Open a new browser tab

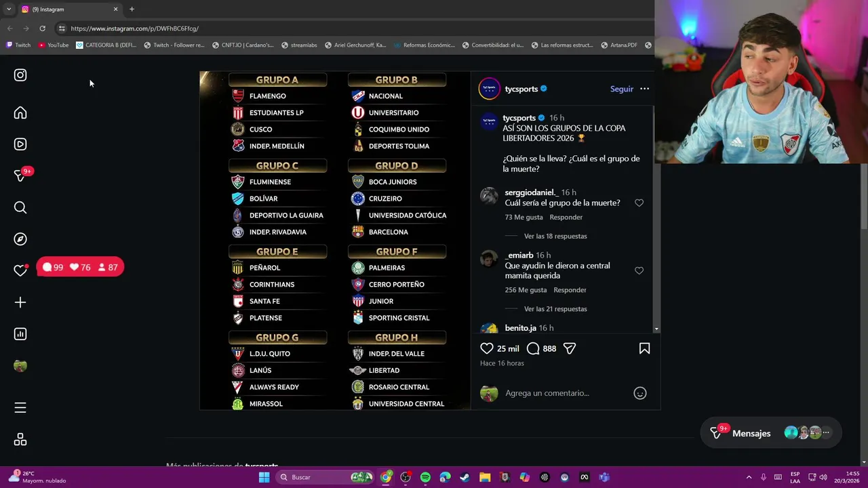tap(132, 9)
